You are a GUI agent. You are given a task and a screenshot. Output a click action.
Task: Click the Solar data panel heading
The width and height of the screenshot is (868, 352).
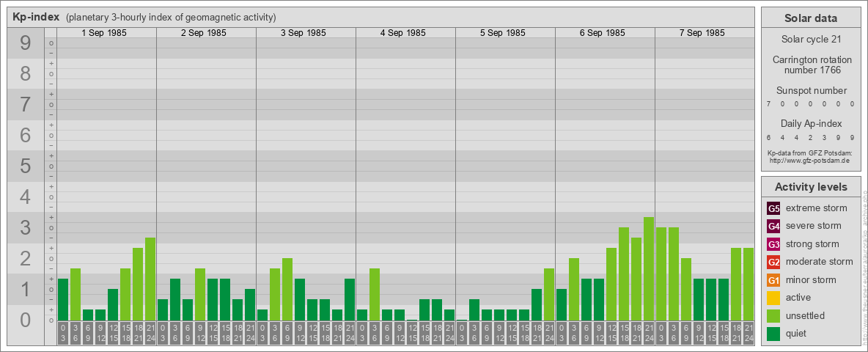tap(811, 18)
